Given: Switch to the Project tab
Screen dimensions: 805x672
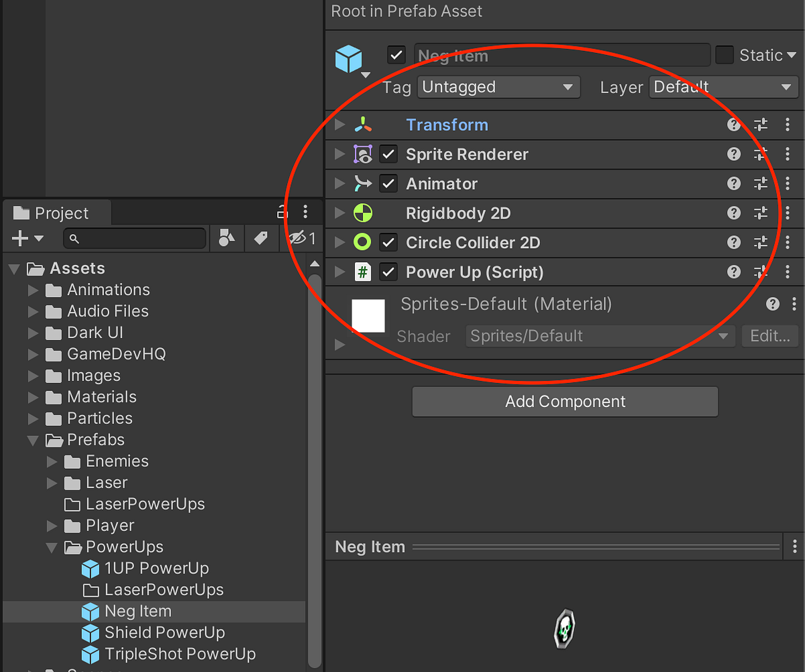Looking at the screenshot, I should click(56, 213).
